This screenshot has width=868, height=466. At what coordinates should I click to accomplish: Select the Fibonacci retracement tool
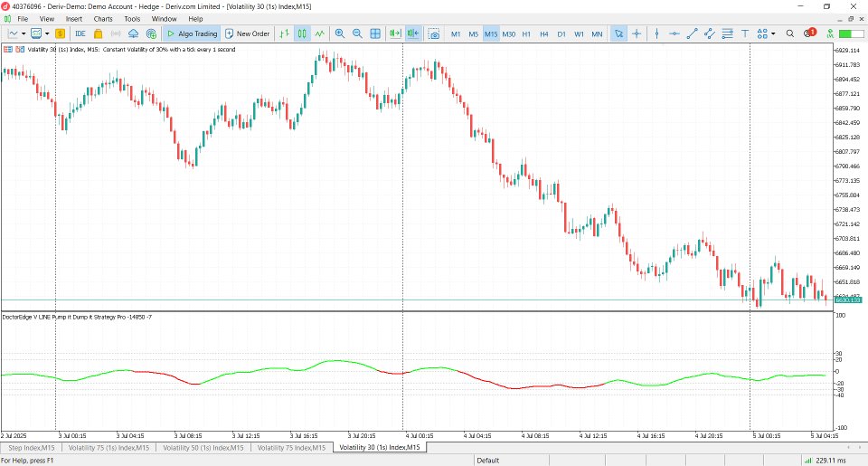click(727, 33)
